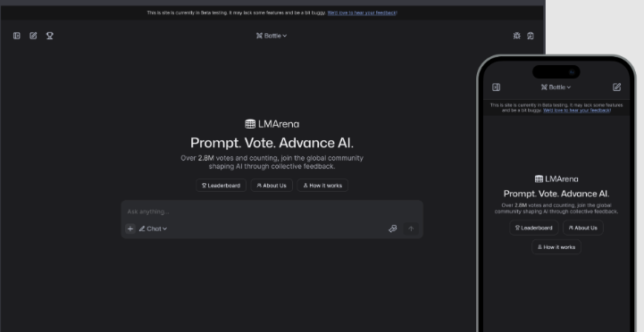Click the up-arrow send button

coord(411,228)
